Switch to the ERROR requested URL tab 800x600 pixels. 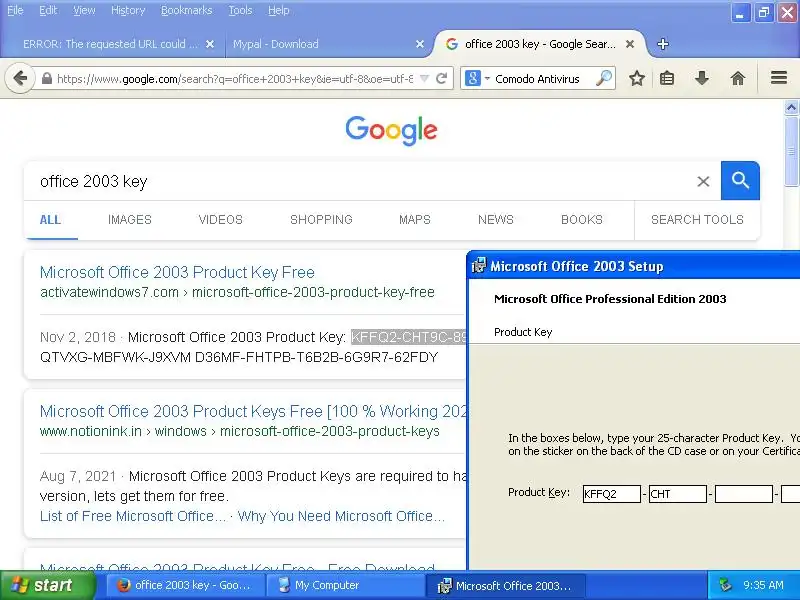(x=110, y=44)
